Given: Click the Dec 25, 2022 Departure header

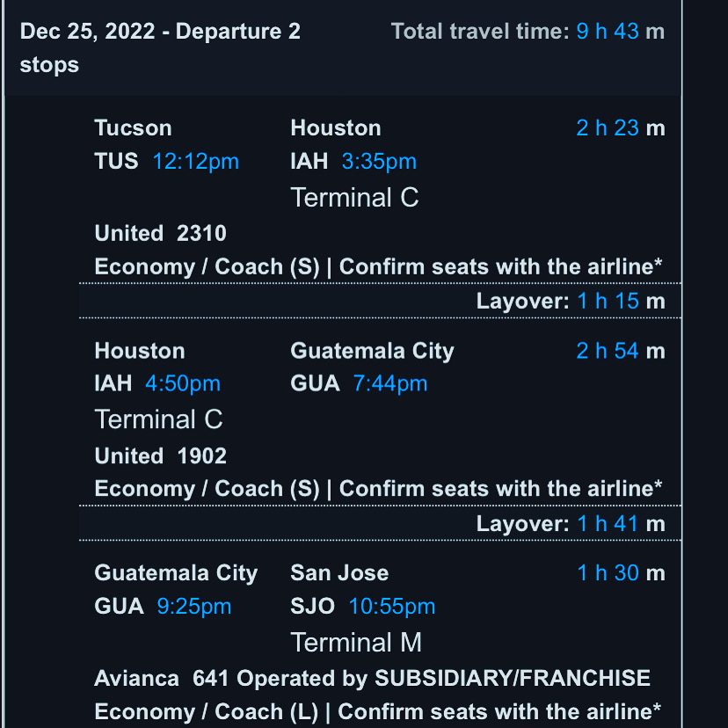Looking at the screenshot, I should (x=160, y=33).
